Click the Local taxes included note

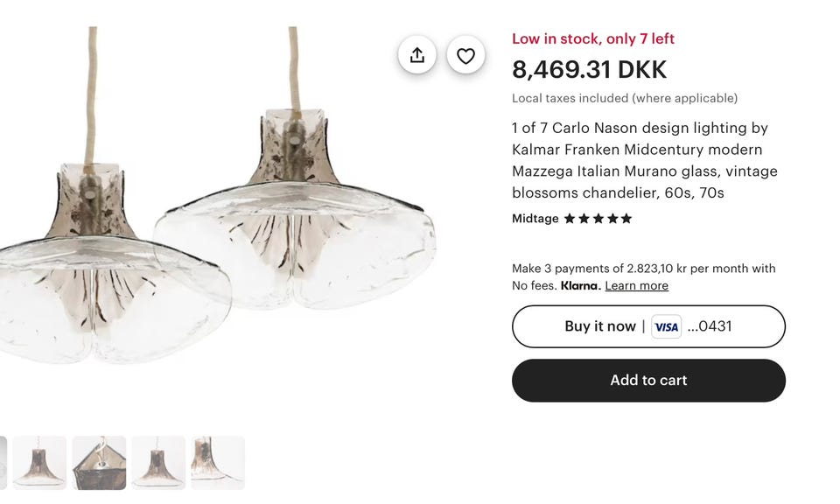624,98
